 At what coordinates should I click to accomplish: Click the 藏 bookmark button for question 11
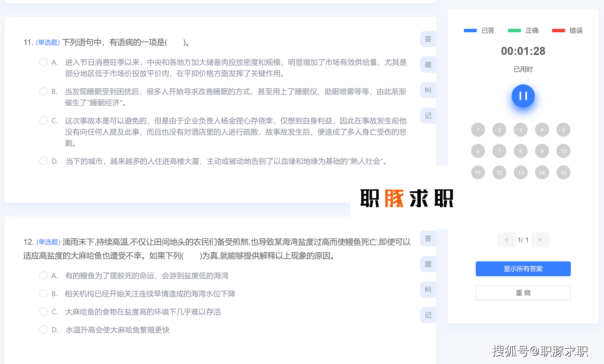point(428,65)
